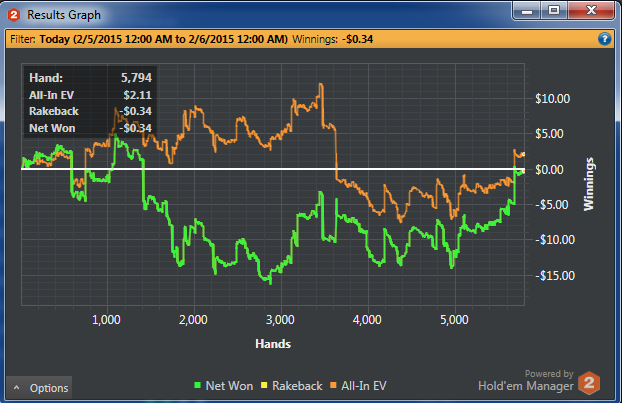622x403 pixels.
Task: Click the $0.00 axis label
Action: tap(549, 170)
